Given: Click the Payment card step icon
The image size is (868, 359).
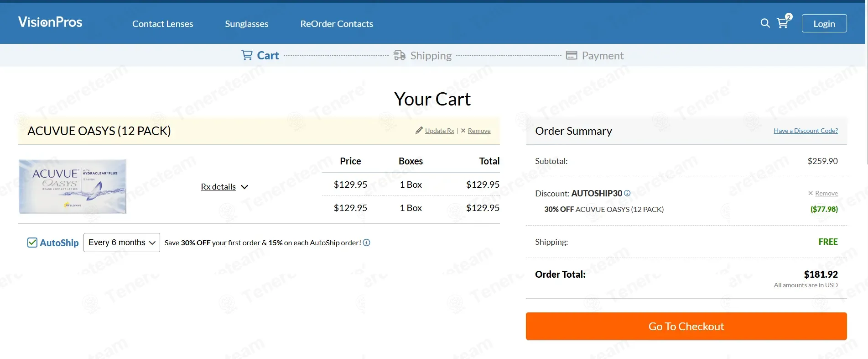Looking at the screenshot, I should (x=572, y=55).
